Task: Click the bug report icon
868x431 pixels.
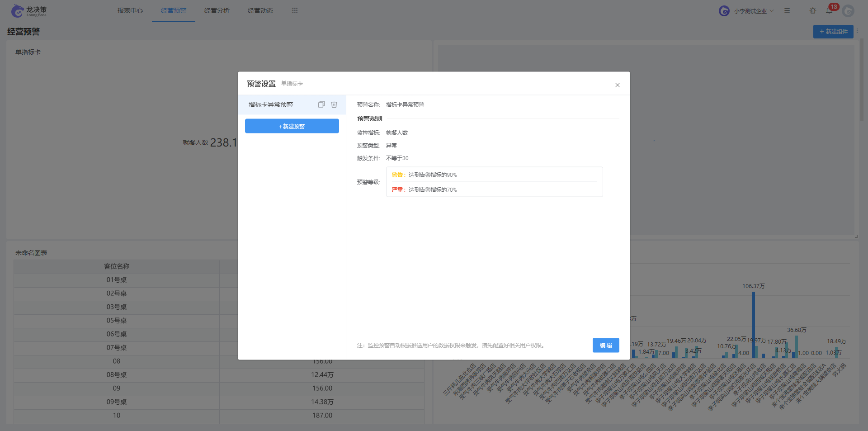Action: [x=813, y=10]
